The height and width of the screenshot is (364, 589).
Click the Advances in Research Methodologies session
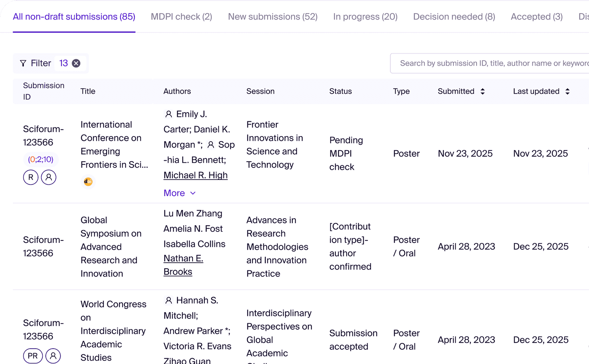[277, 247]
